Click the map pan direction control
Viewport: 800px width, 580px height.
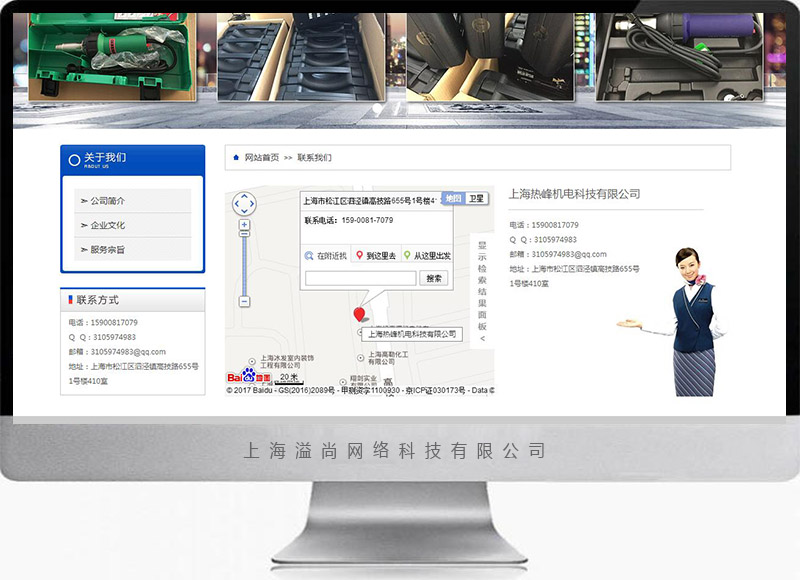point(244,204)
